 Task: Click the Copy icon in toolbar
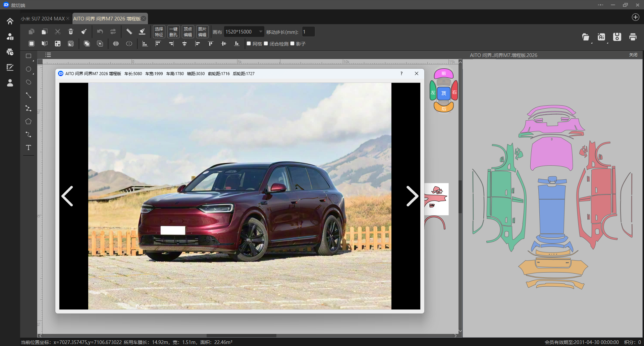[x=32, y=32]
